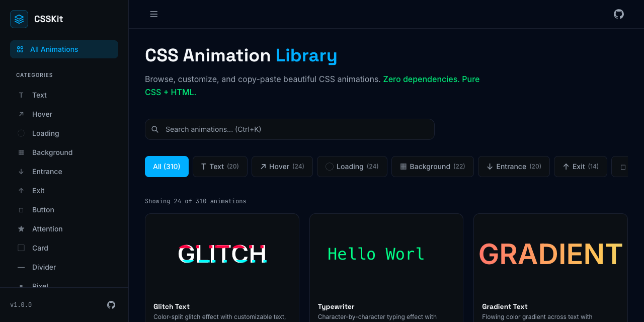The width and height of the screenshot is (644, 322).
Task: Filter by Text (20) tab
Action: pos(220,167)
